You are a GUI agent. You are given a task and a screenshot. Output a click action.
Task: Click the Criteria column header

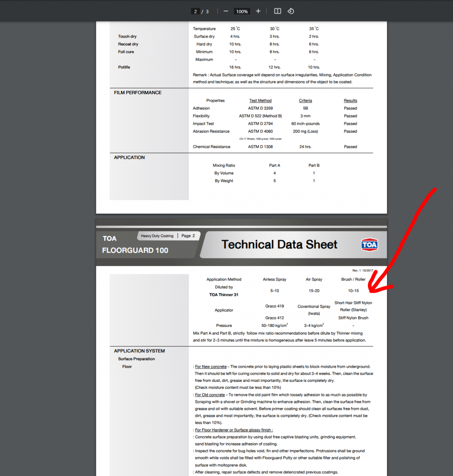[305, 100]
